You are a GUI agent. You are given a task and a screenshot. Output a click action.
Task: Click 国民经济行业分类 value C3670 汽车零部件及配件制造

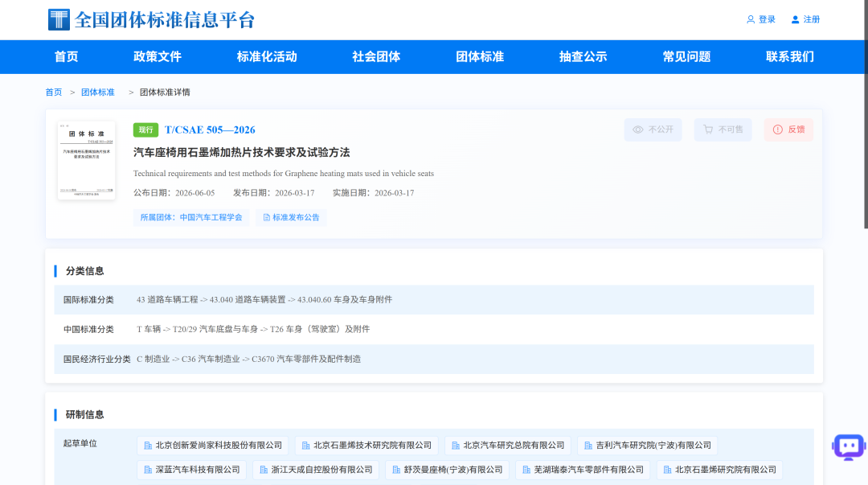306,360
